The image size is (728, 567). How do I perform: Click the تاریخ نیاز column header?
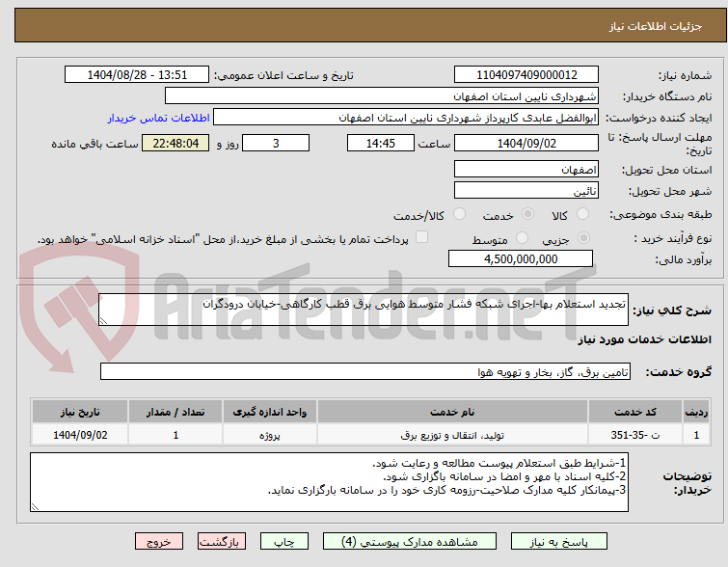(80, 412)
